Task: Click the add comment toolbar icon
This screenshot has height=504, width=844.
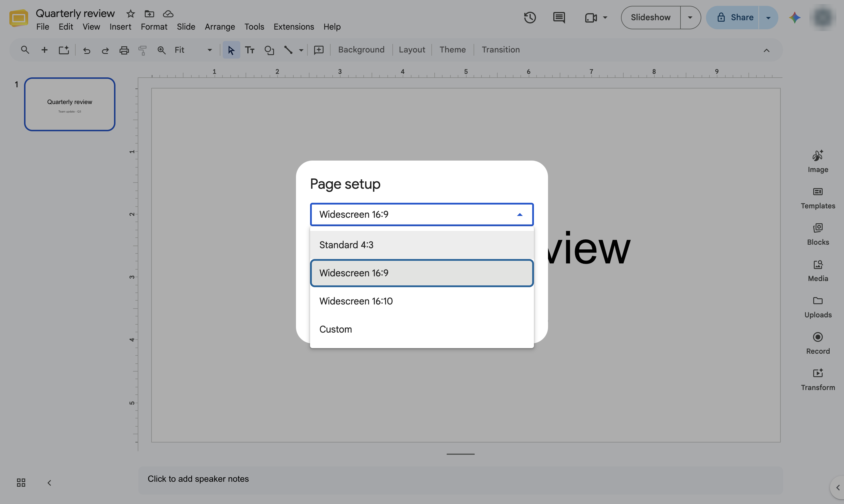Action: click(x=319, y=50)
